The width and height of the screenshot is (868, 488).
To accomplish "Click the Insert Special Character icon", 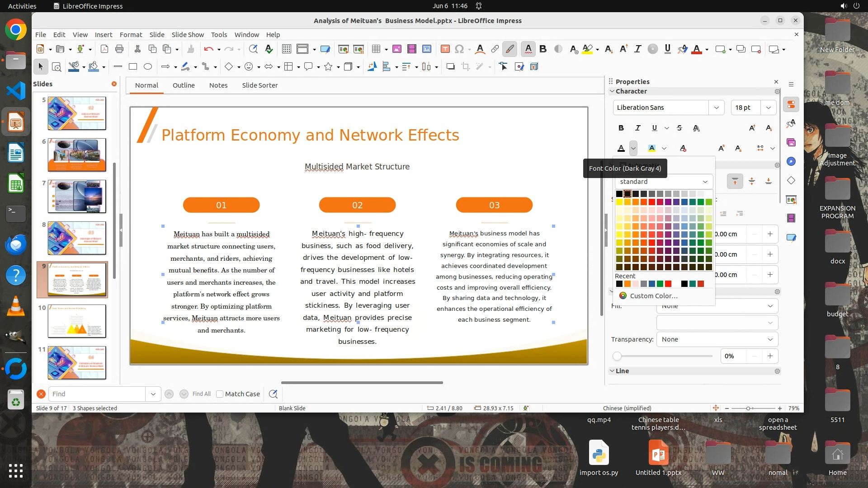I will tap(459, 49).
